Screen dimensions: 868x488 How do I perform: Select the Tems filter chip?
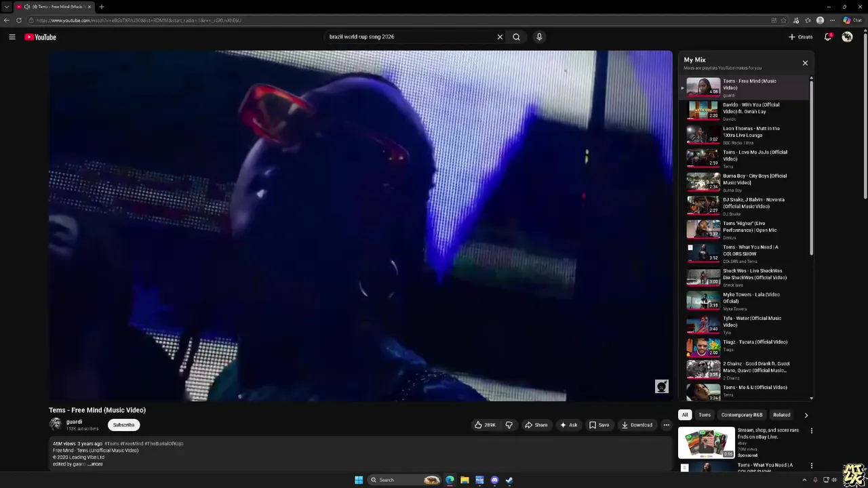click(705, 415)
